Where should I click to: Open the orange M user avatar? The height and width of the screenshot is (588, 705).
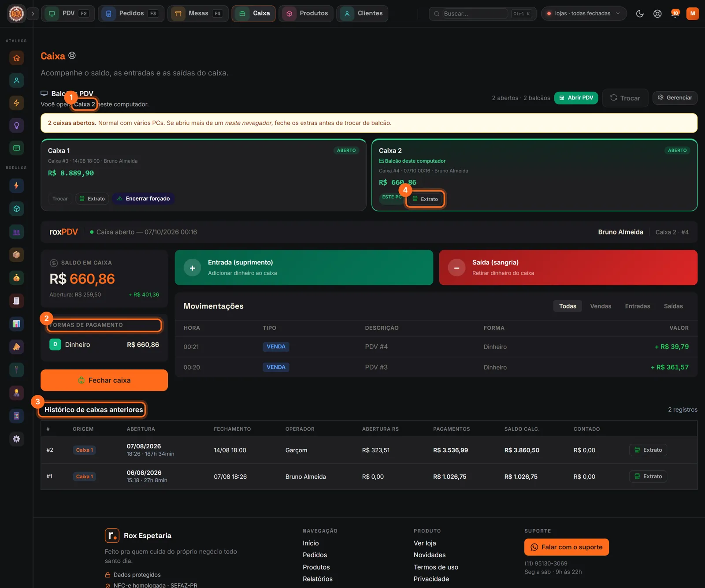(x=693, y=14)
